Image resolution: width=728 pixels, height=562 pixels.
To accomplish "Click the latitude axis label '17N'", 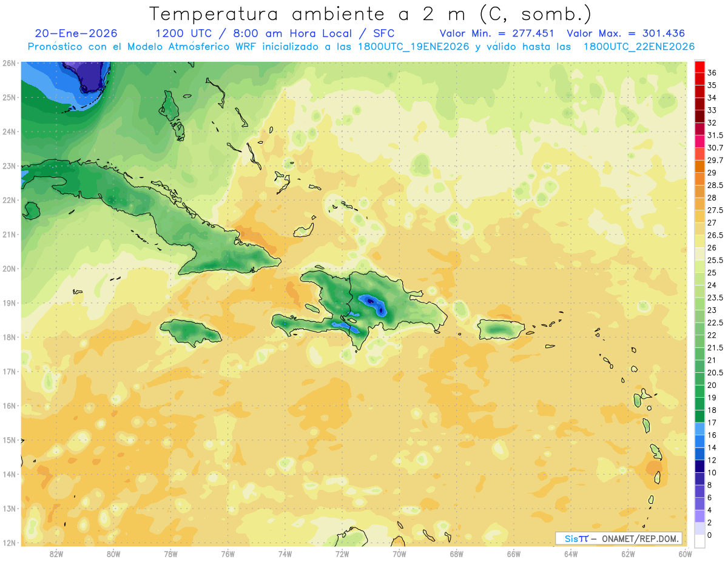I will coord(8,371).
